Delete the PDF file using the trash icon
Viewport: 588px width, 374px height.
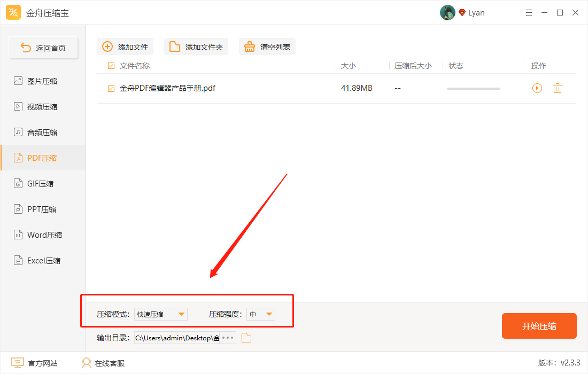pos(558,88)
